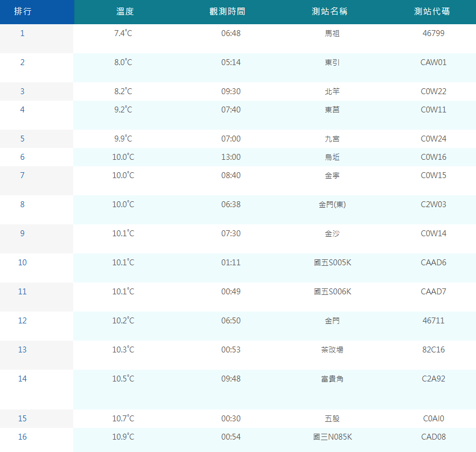Click station name 茶改場
This screenshot has height=452, width=476.
[x=332, y=350]
